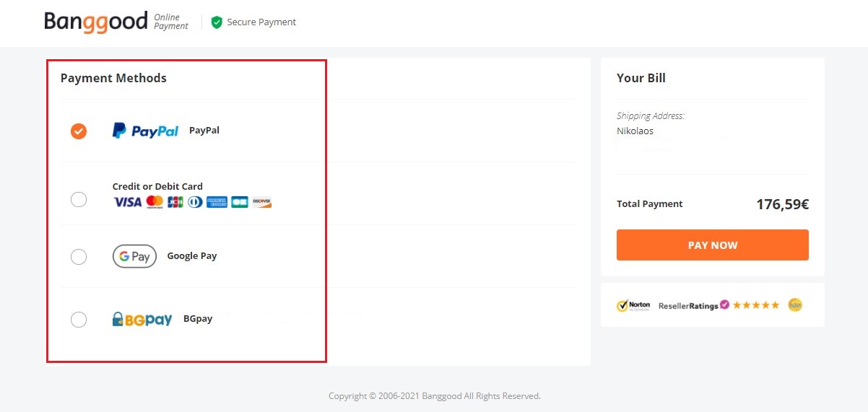Click the PayPal logo
868x412 pixels.
pyautogui.click(x=145, y=131)
